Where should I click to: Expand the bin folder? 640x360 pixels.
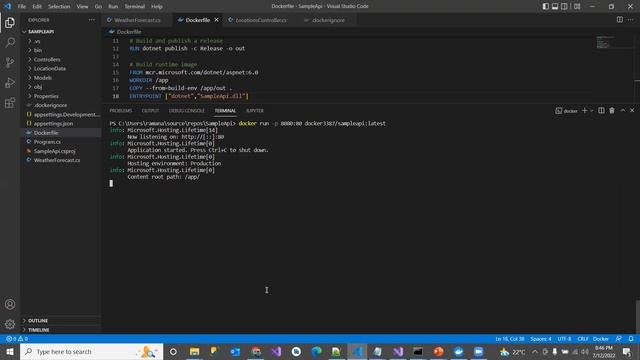(x=61, y=50)
